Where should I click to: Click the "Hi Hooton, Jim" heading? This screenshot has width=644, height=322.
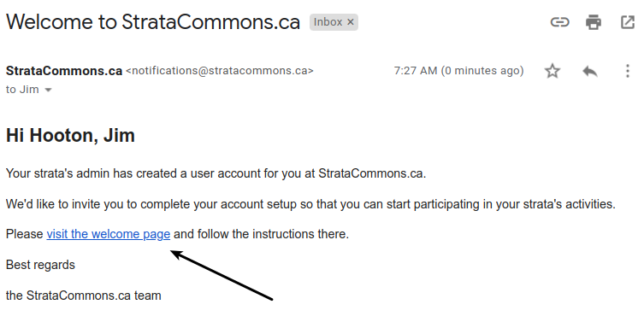(70, 136)
